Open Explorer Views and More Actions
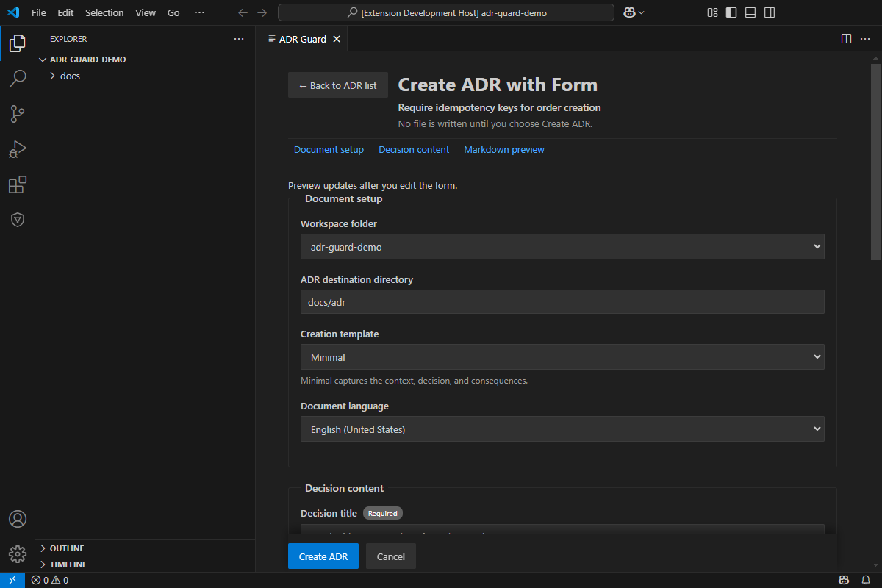 239,39
